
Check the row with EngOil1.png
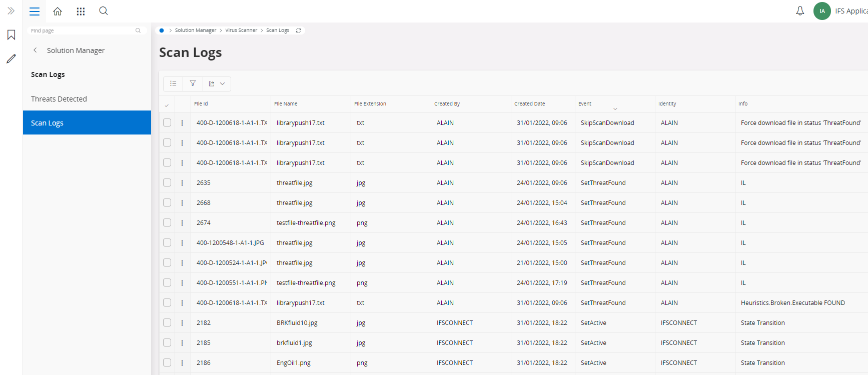pos(167,362)
